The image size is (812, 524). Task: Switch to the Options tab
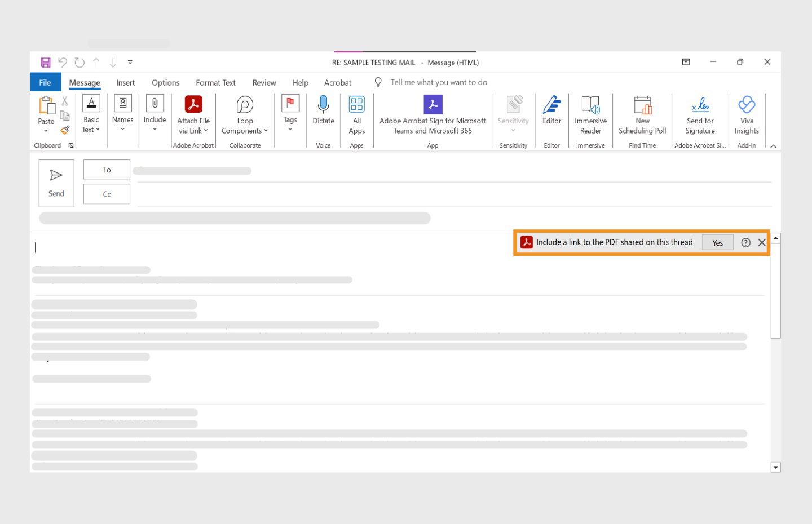165,82
